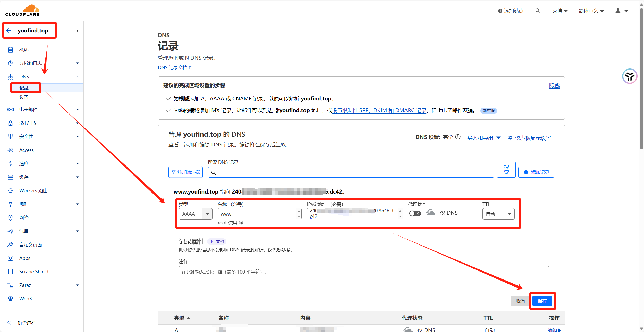
Task: Open SSL/TLS lock icon section
Action: (x=10, y=123)
